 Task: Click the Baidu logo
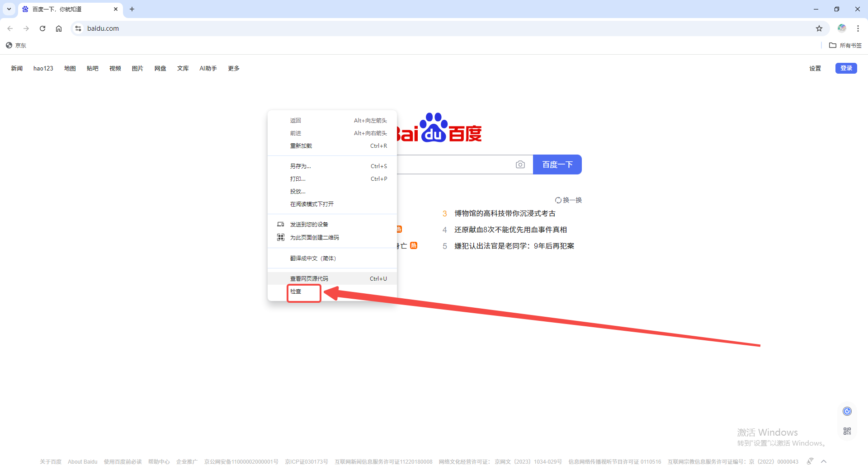[439, 127]
